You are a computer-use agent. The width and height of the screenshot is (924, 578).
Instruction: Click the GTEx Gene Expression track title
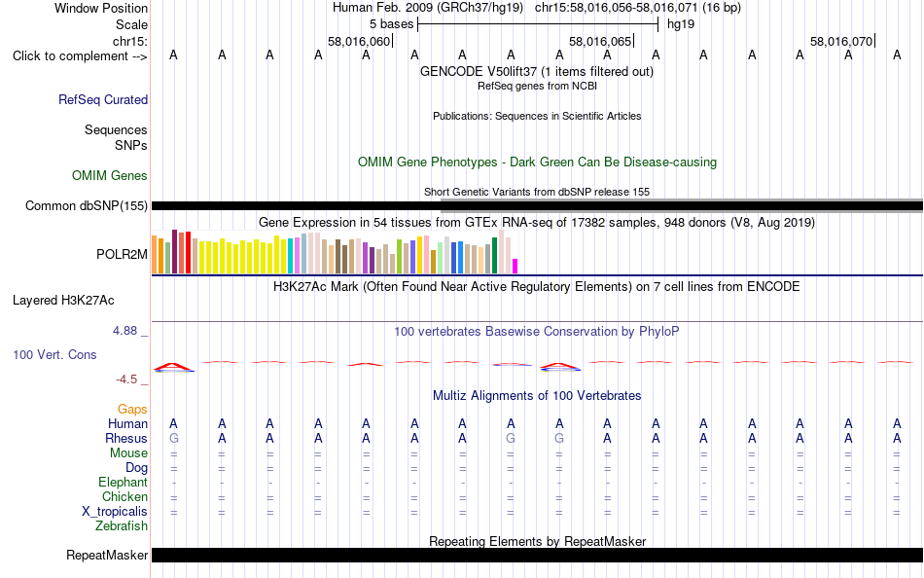pyautogui.click(x=537, y=223)
